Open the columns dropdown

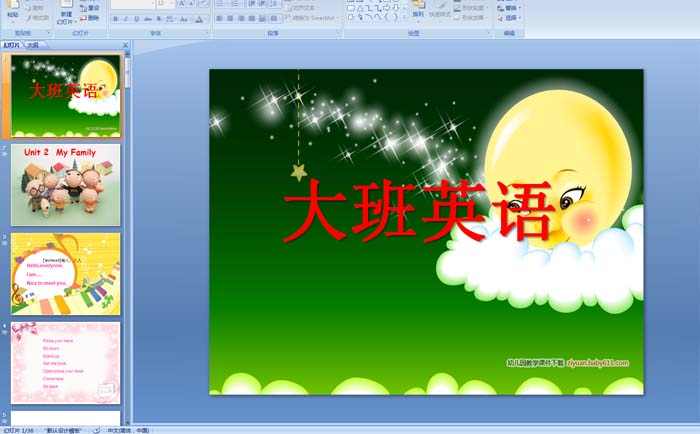coord(274,18)
